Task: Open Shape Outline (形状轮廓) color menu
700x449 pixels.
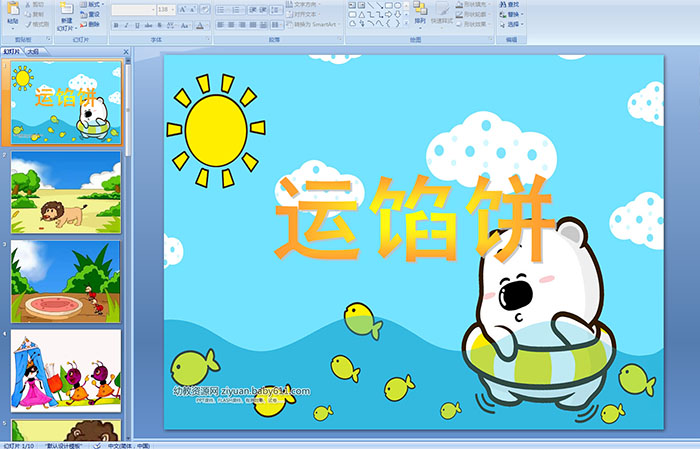Action: [x=473, y=14]
